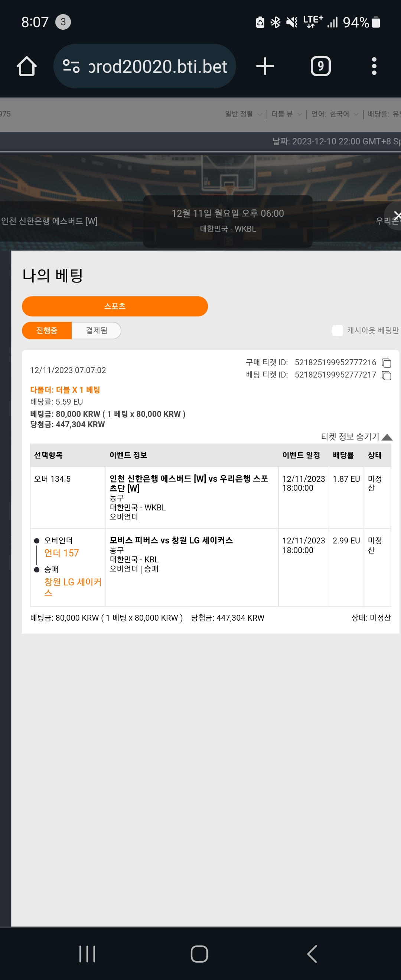Viewport: 401px width, 980px height.
Task: Tap the browser home icon
Action: coord(27,66)
